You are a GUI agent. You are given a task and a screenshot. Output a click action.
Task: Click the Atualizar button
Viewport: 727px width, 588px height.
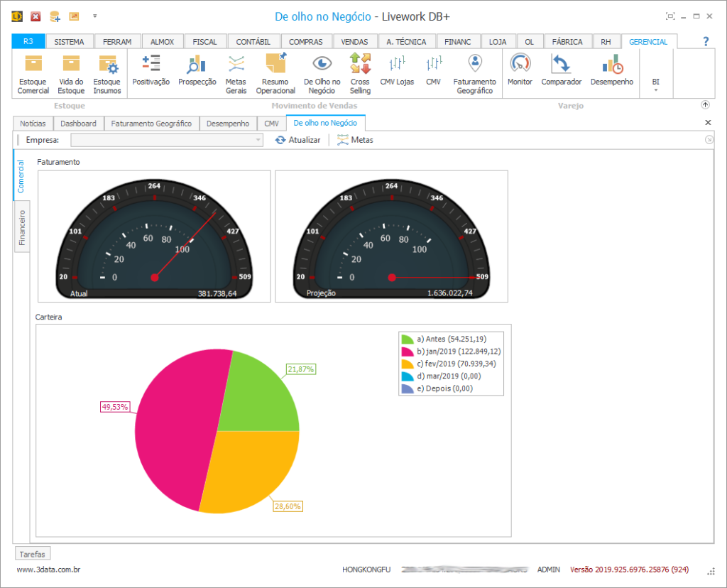pos(298,140)
